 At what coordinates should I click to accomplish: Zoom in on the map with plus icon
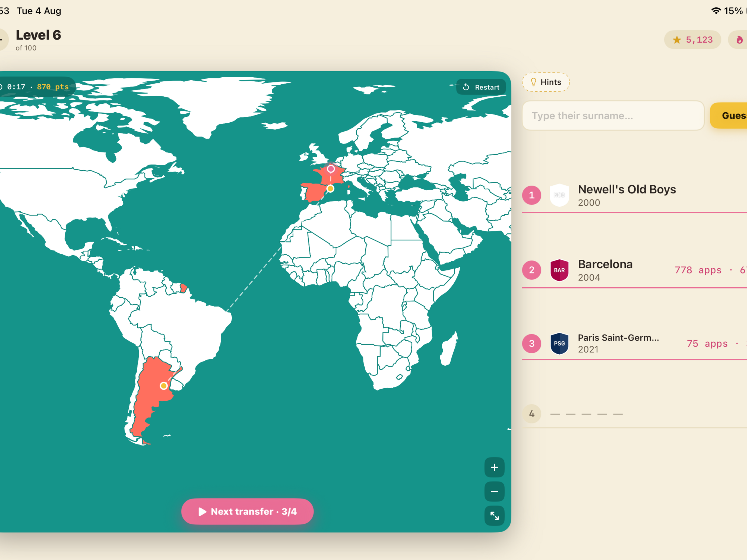coord(494,467)
